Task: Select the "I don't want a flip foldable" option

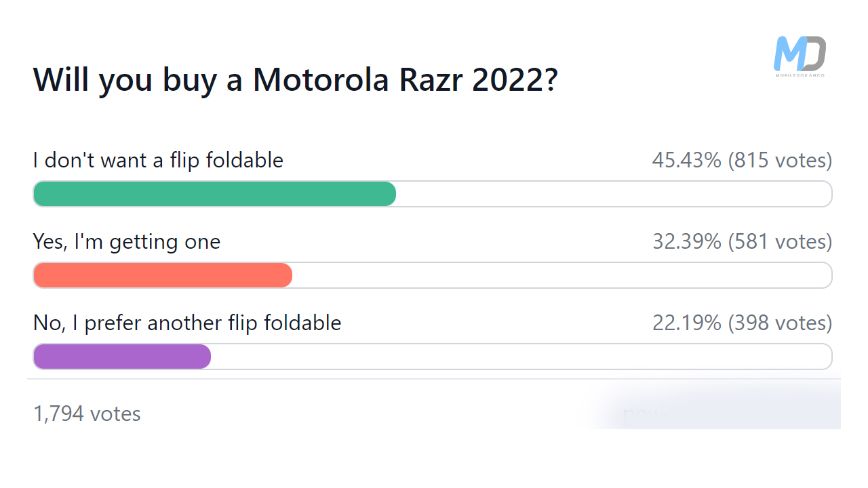Action: click(158, 161)
